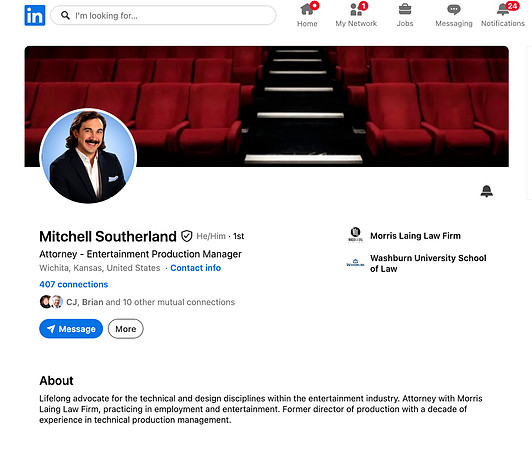Image resolution: width=532 pixels, height=450 pixels.
Task: Open the Messaging navigation item
Action: click(454, 15)
